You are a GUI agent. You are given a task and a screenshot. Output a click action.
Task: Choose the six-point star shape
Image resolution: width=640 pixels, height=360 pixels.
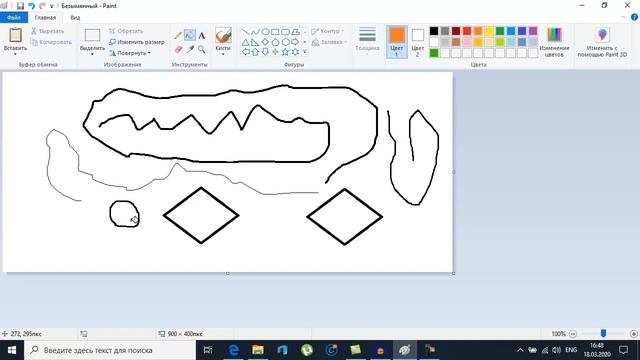coord(295,52)
